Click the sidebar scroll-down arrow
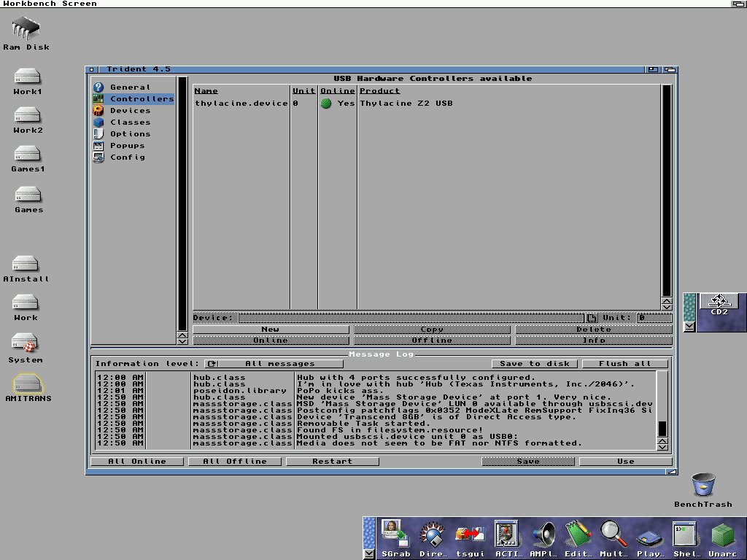 tap(182, 341)
